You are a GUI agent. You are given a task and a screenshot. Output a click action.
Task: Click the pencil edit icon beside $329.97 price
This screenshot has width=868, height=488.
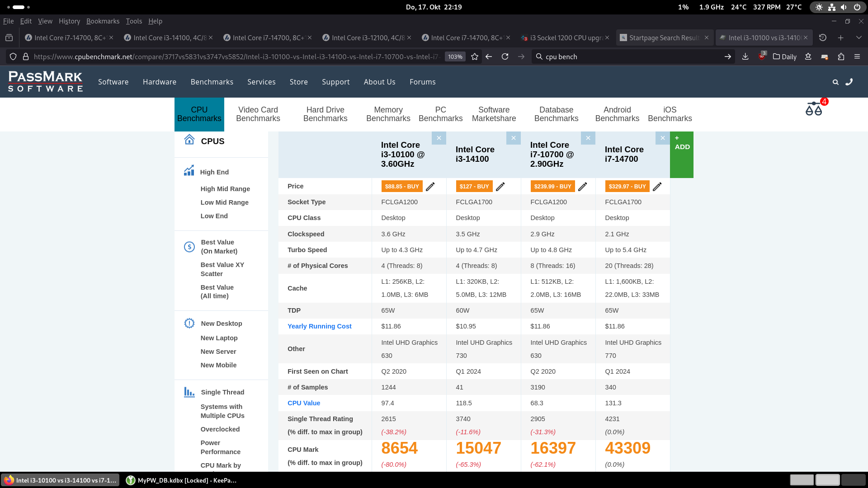[657, 187]
